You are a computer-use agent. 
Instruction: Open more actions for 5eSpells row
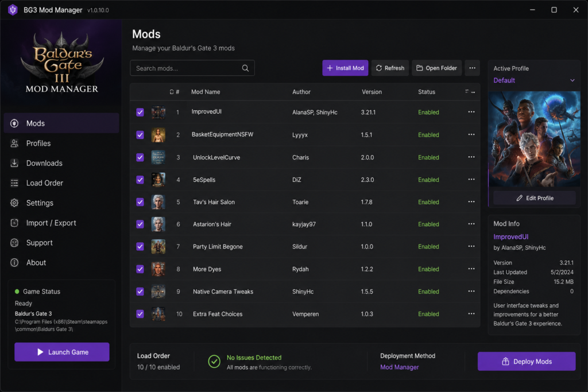point(471,179)
